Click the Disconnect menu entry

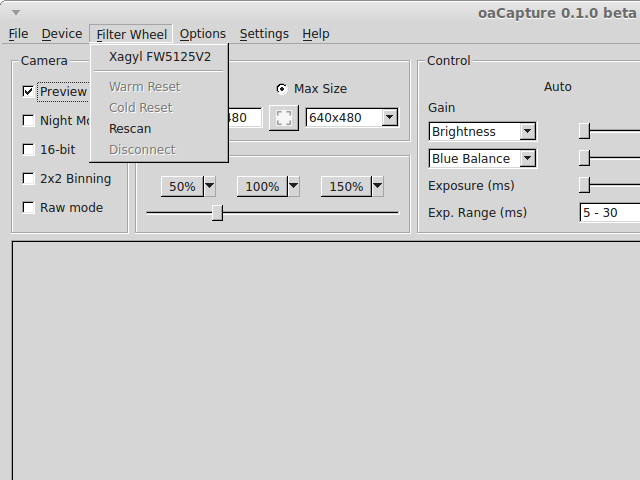click(x=159, y=149)
